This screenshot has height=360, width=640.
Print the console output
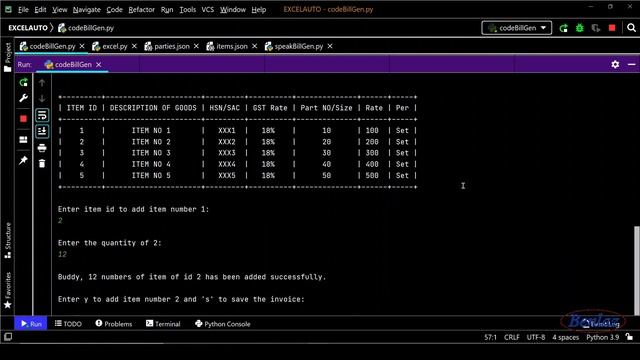(x=42, y=148)
